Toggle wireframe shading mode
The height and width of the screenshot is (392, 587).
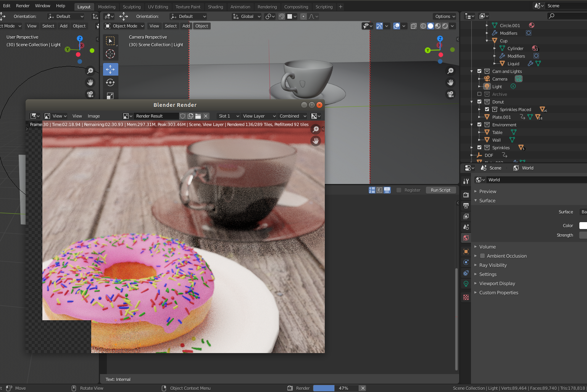(423, 26)
